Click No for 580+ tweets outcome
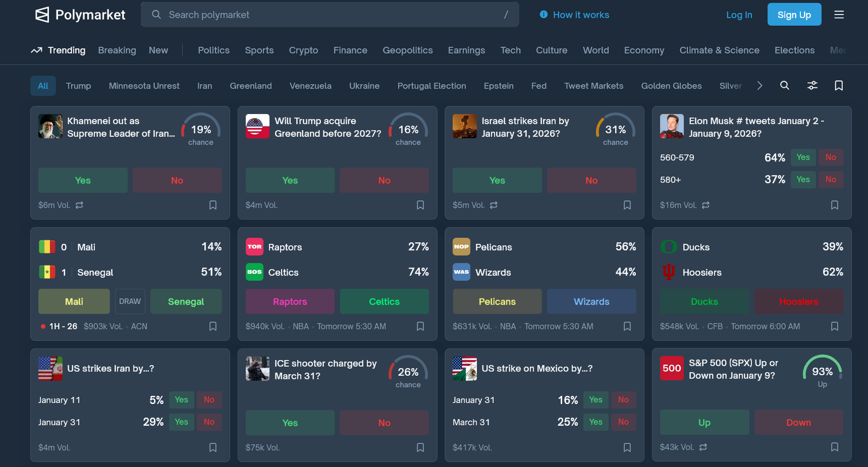The width and height of the screenshot is (868, 467). tap(831, 180)
